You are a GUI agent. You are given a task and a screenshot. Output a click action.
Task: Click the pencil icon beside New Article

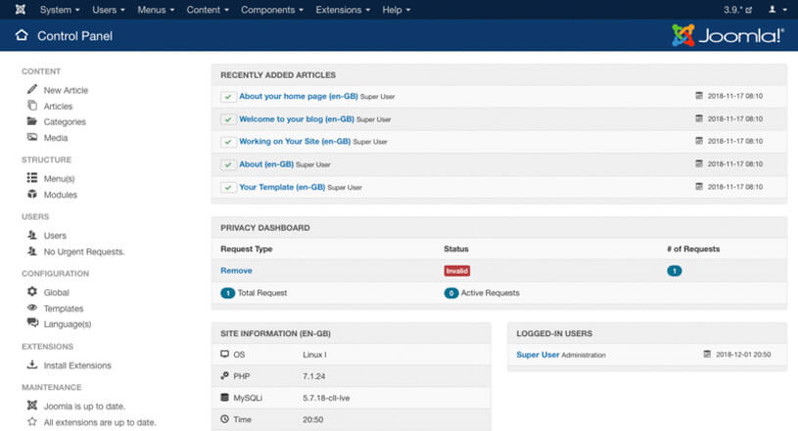coord(33,90)
